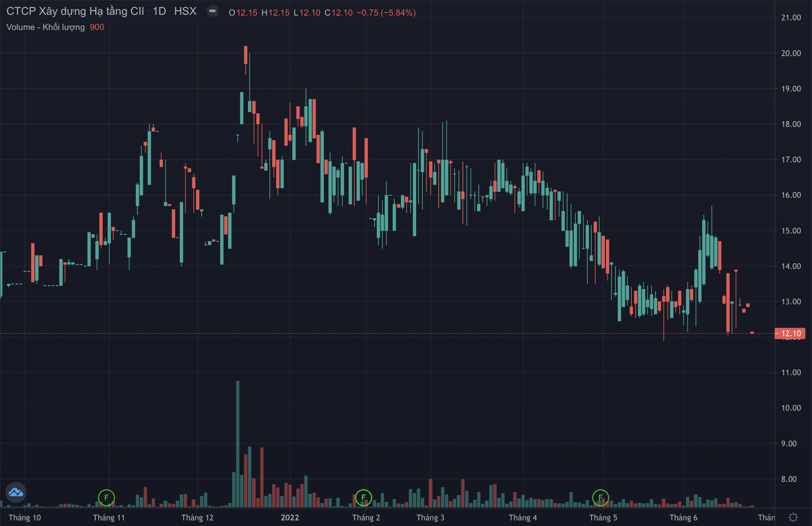Click the current price tag 12.10
Screen dimensions: 812x526
pos(790,334)
